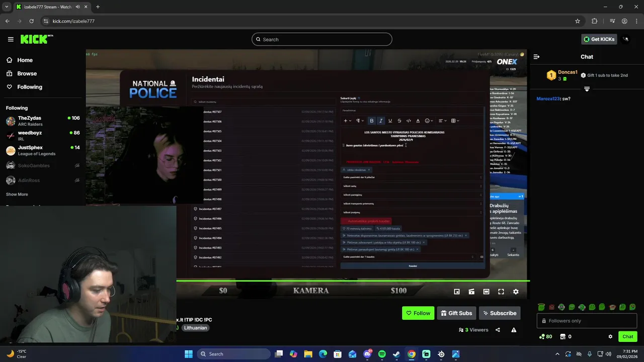Show More followed channels in the sidebar
644x362 pixels.
coord(17,194)
